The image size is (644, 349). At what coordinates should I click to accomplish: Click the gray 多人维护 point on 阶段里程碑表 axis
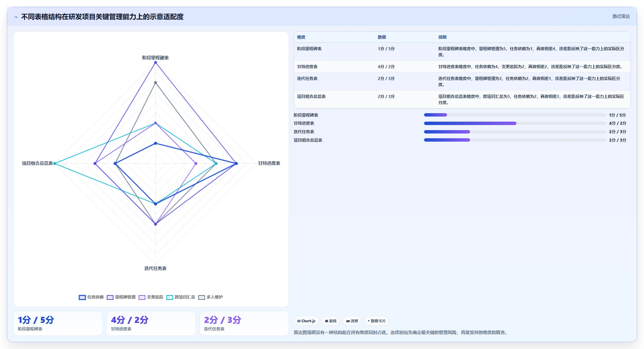(x=156, y=83)
